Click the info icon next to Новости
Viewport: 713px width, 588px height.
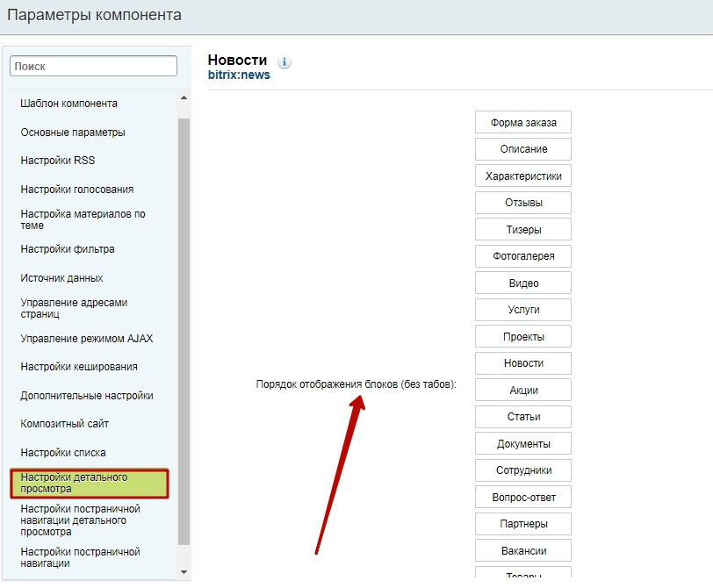[x=284, y=61]
